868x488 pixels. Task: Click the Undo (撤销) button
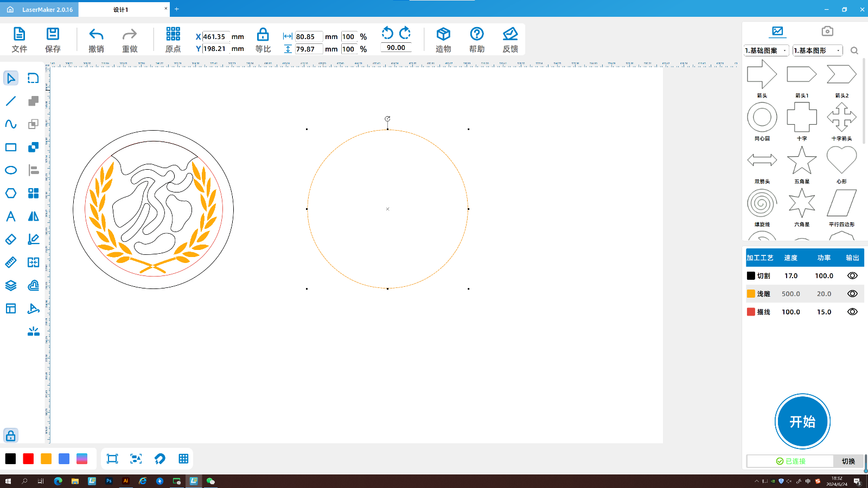pyautogui.click(x=96, y=40)
